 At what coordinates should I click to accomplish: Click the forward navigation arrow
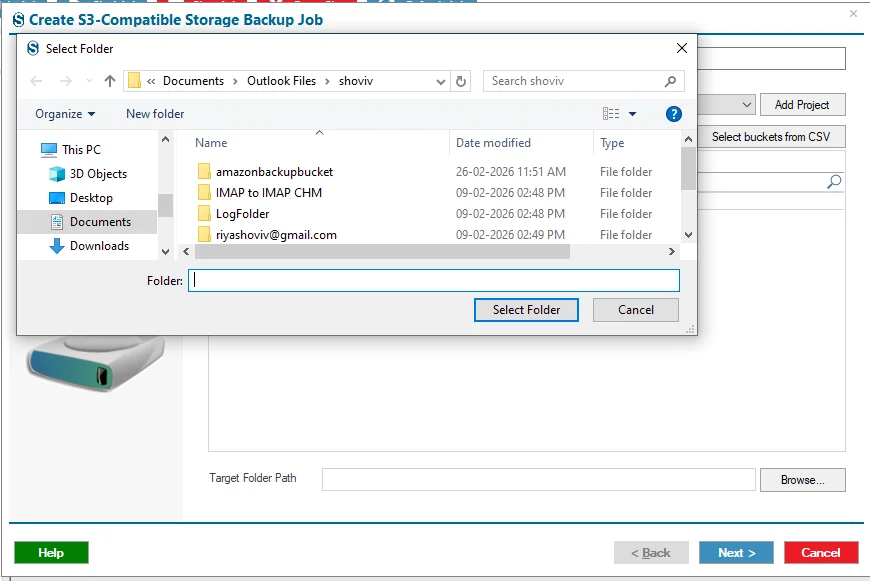(x=65, y=81)
